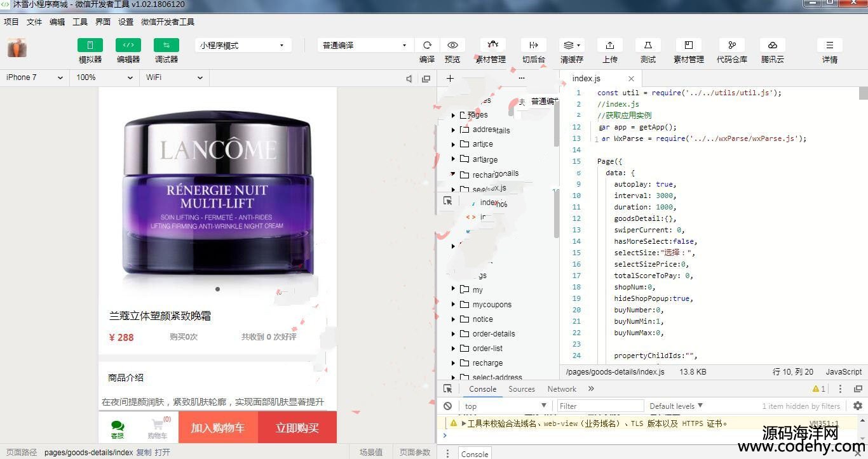Click the warning count indicator
The width and height of the screenshot is (868, 459).
pyautogui.click(x=819, y=389)
